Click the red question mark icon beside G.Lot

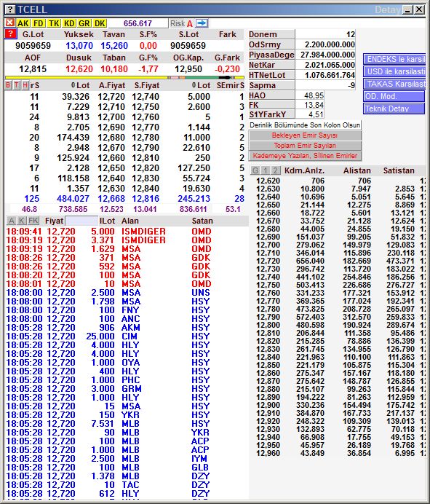click(x=11, y=34)
